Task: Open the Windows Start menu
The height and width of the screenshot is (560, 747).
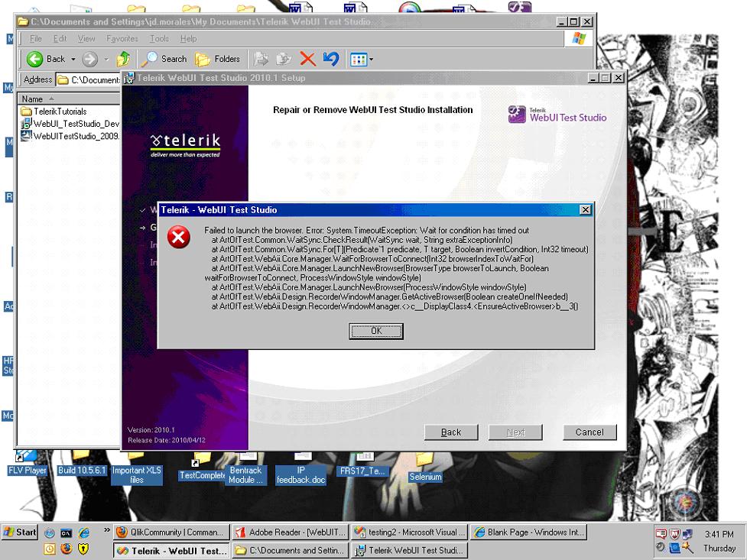Action: pyautogui.click(x=20, y=532)
